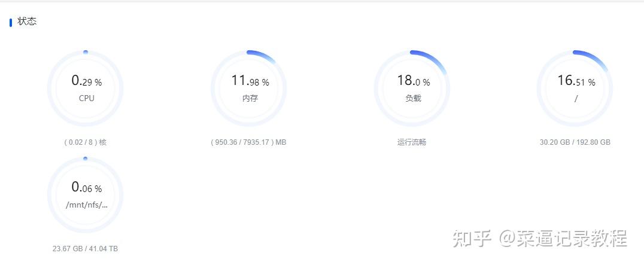The height and width of the screenshot is (265, 644).
Task: Click the 负载 load gauge circle
Action: click(x=412, y=88)
